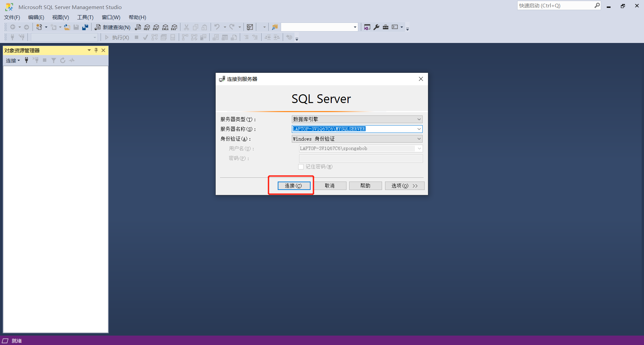The width and height of the screenshot is (644, 345).
Task: Launch Activity Monitor via the heartbeat icon
Action: click(72, 60)
